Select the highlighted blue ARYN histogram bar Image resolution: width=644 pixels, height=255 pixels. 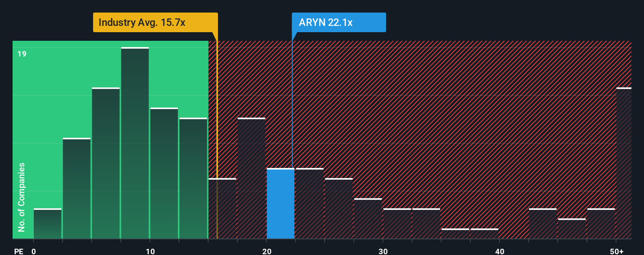point(280,204)
